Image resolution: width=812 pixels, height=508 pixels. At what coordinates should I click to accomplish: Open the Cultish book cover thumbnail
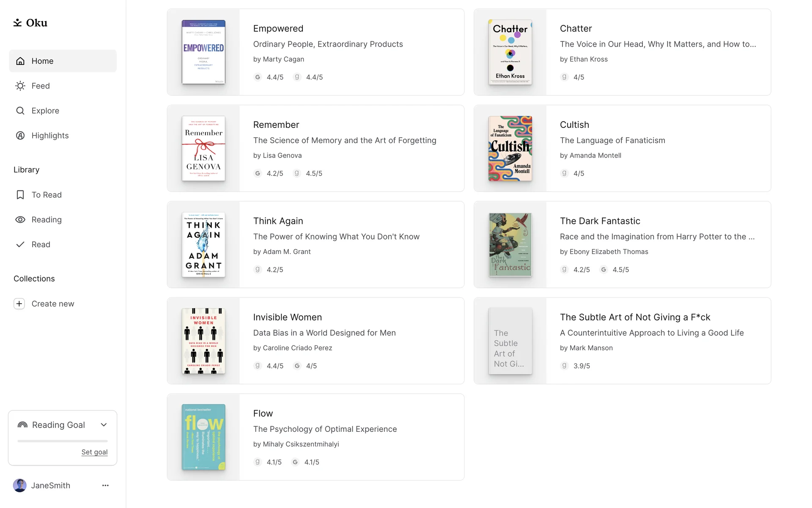pyautogui.click(x=510, y=149)
